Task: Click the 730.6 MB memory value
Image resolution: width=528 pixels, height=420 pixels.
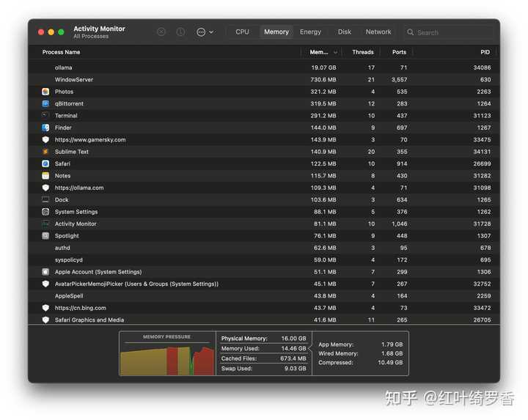Action: [323, 80]
